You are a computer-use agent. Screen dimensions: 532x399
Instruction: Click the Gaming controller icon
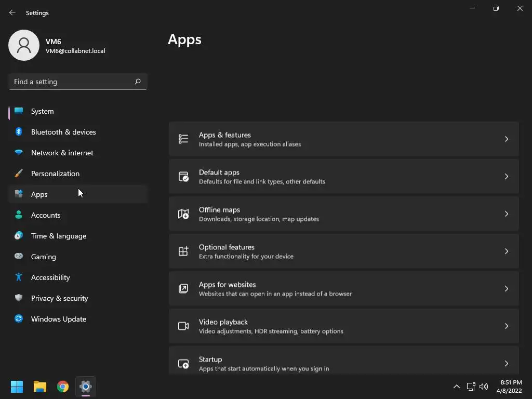pos(19,257)
